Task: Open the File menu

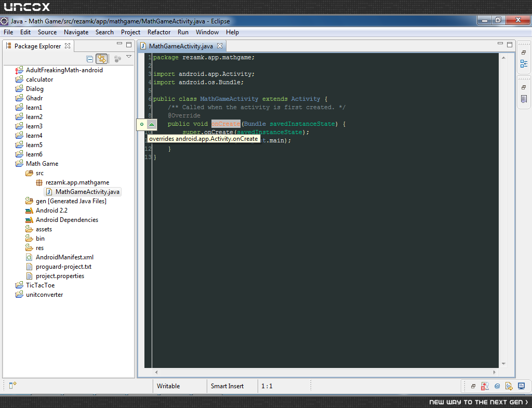Action: 8,32
